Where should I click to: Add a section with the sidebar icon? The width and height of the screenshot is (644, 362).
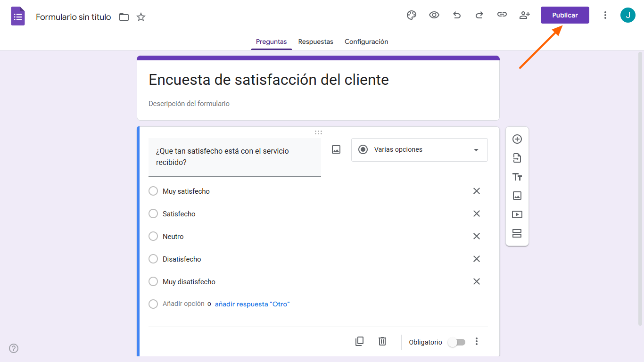click(x=517, y=233)
